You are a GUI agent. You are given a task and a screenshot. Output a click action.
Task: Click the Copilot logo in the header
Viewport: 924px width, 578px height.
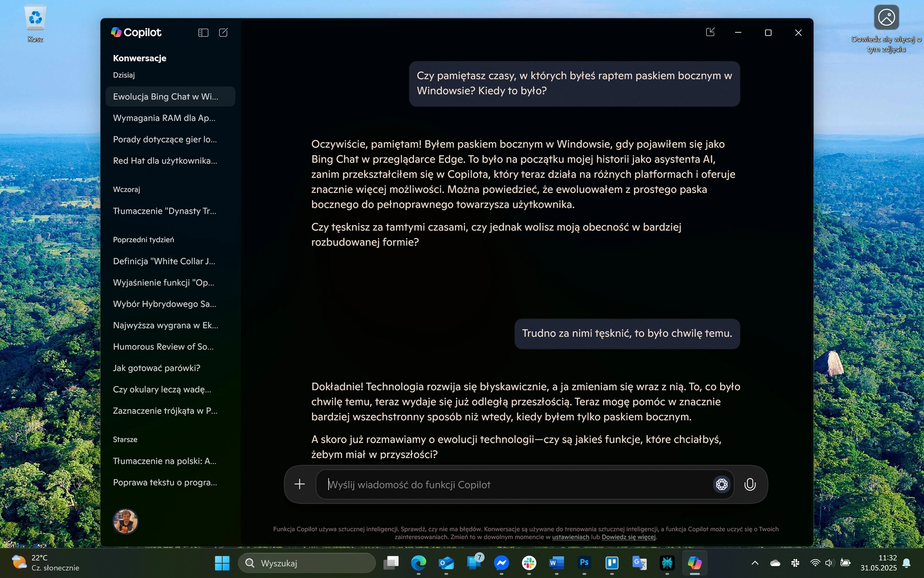click(x=136, y=32)
